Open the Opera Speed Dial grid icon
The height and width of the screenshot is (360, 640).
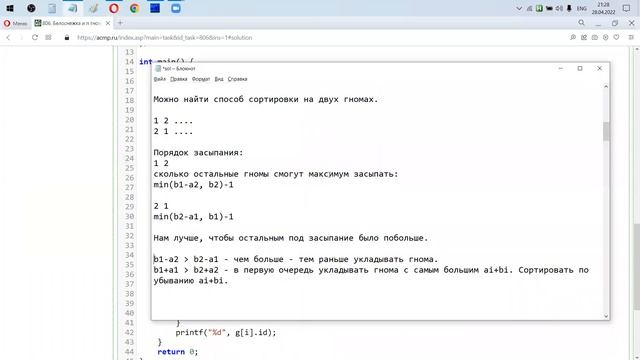48,38
